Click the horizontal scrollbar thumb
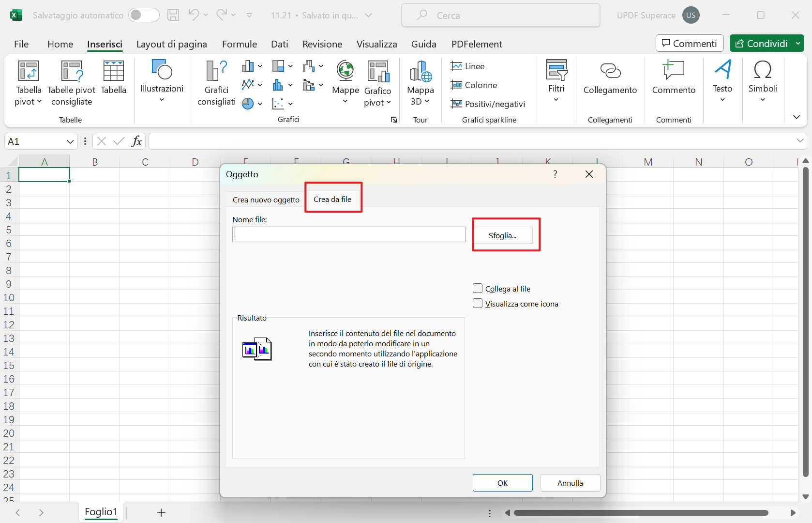This screenshot has height=523, width=812. 641,512
